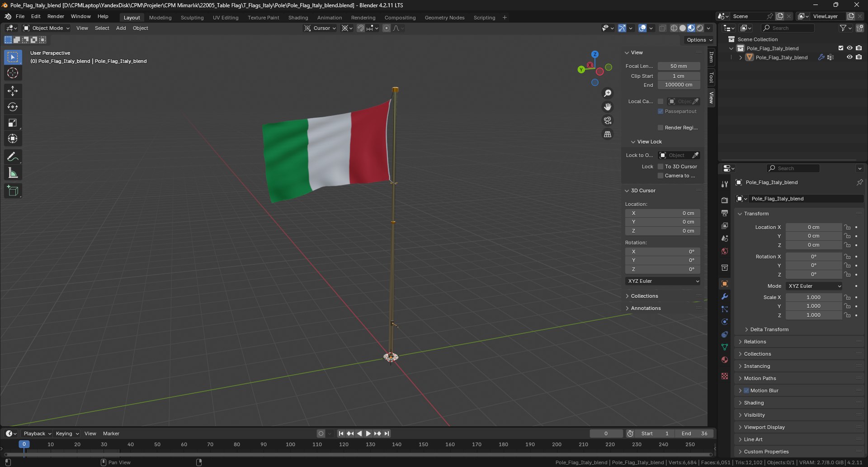
Task: Enable the Render Region checkbox
Action: [x=660, y=128]
